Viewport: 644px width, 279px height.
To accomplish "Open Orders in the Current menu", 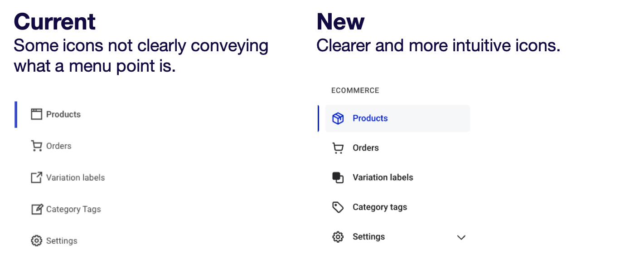I will click(x=59, y=146).
